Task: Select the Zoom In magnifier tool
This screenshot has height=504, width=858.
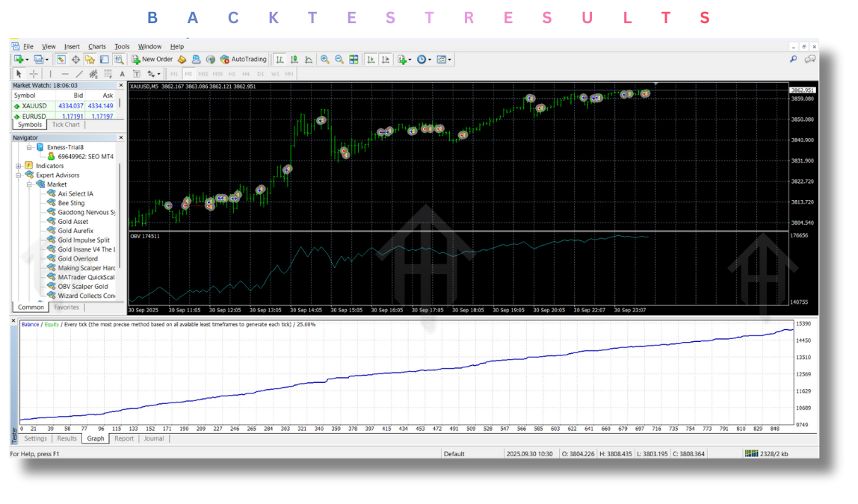Action: click(325, 59)
